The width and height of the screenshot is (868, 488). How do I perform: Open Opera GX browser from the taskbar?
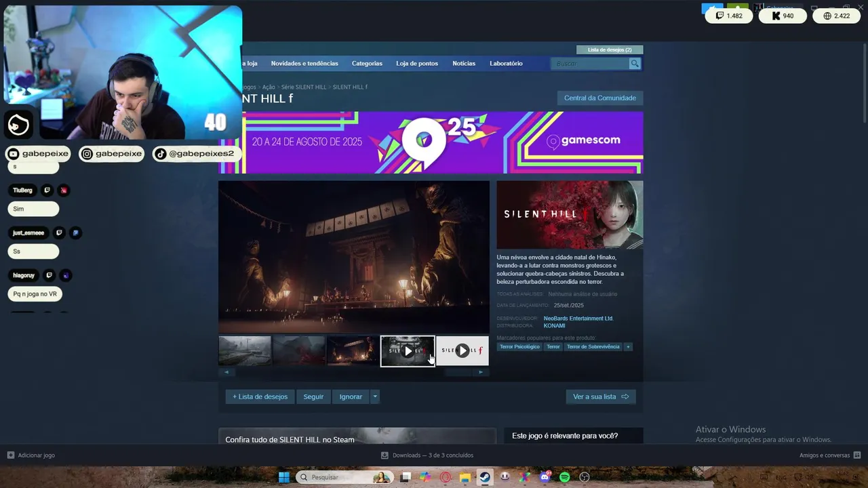pyautogui.click(x=446, y=477)
